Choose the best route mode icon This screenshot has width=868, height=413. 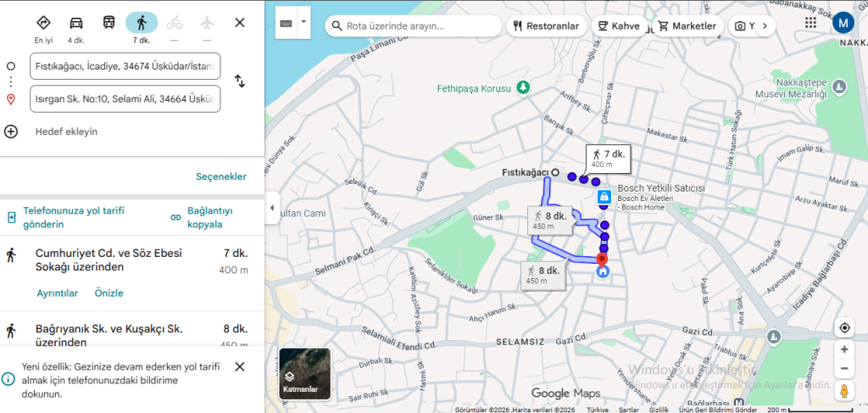pyautogui.click(x=43, y=23)
